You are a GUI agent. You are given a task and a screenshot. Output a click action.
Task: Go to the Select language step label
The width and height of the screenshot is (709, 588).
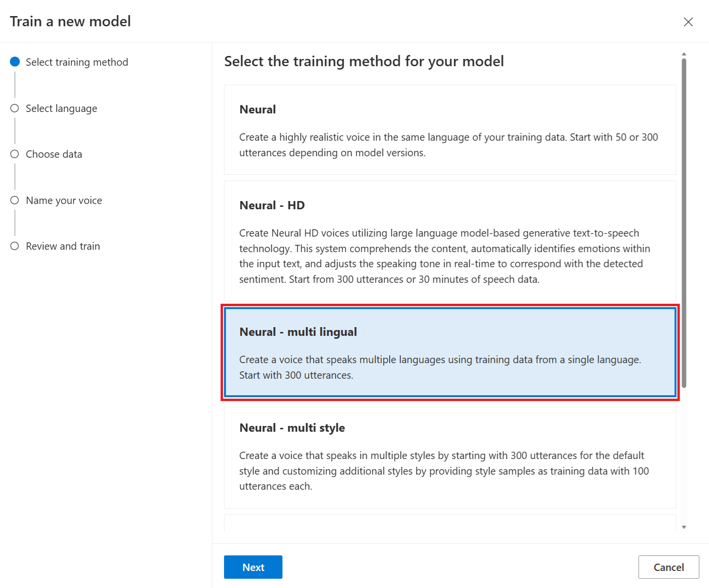61,109
